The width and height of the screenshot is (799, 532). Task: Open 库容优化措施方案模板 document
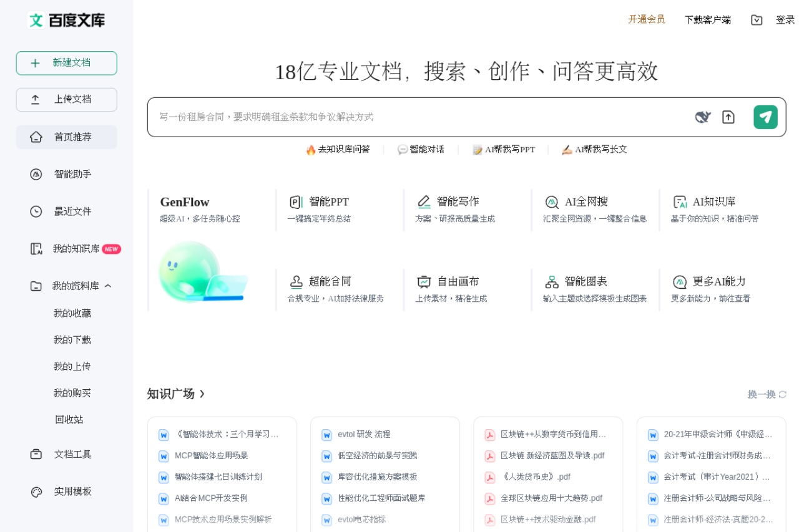[378, 477]
